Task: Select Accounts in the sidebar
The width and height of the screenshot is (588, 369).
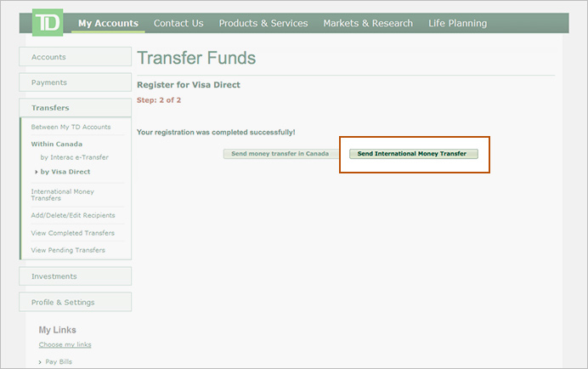Action: (x=75, y=57)
